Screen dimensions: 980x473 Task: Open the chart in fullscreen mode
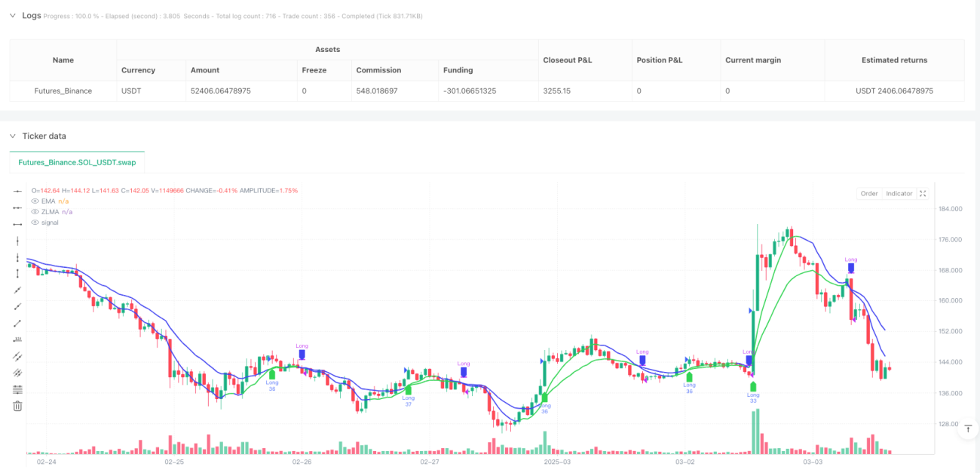(x=923, y=194)
